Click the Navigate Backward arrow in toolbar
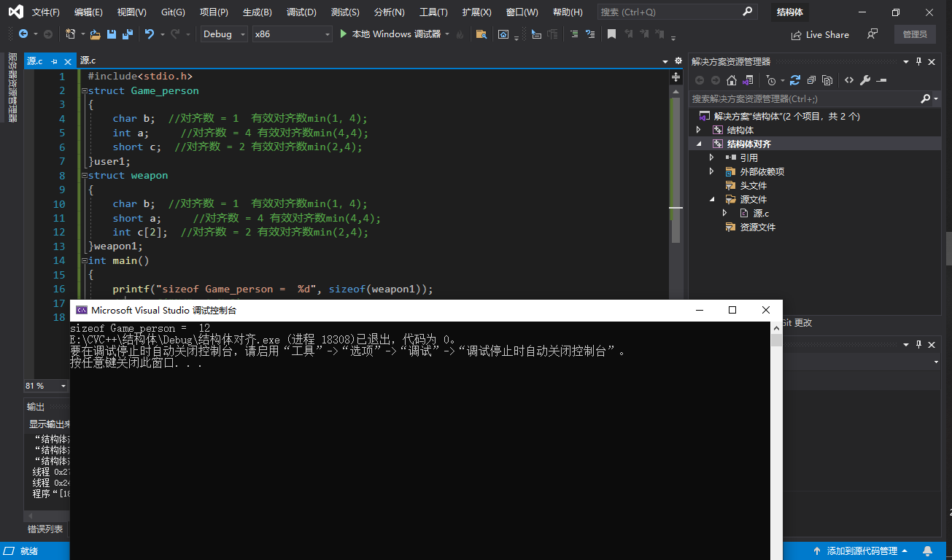The width and height of the screenshot is (952, 560). pos(23,34)
